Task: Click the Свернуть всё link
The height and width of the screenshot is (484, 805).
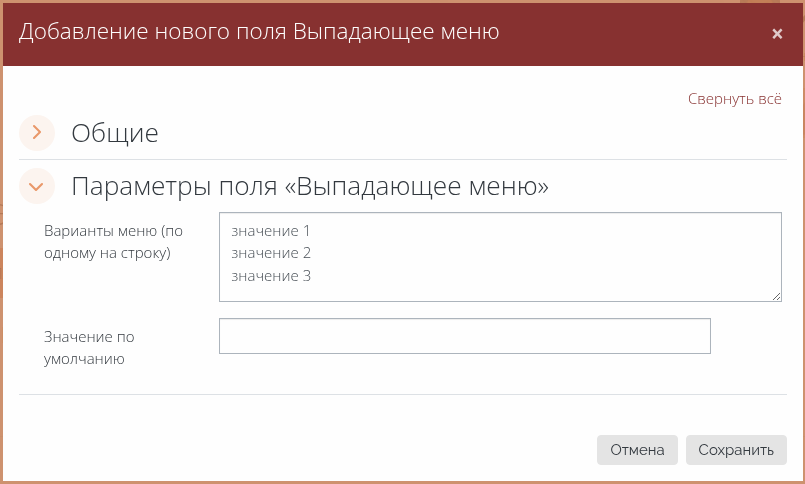Action: click(x=734, y=99)
